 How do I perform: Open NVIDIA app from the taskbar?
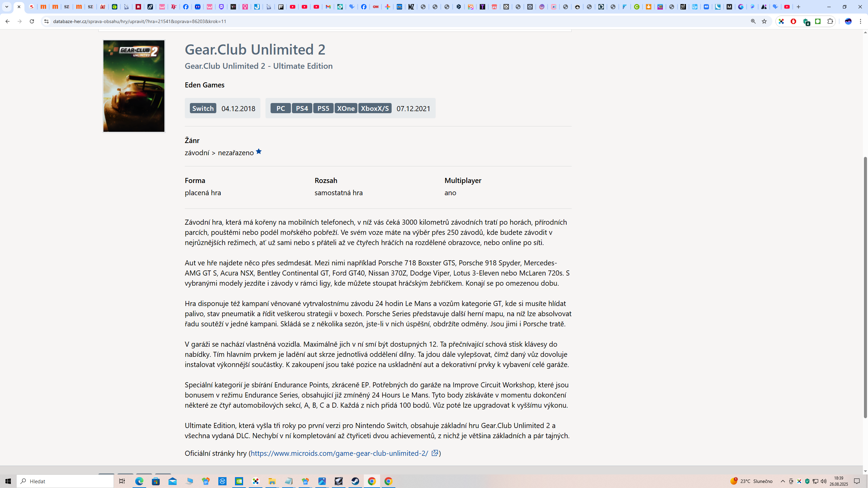click(x=239, y=481)
